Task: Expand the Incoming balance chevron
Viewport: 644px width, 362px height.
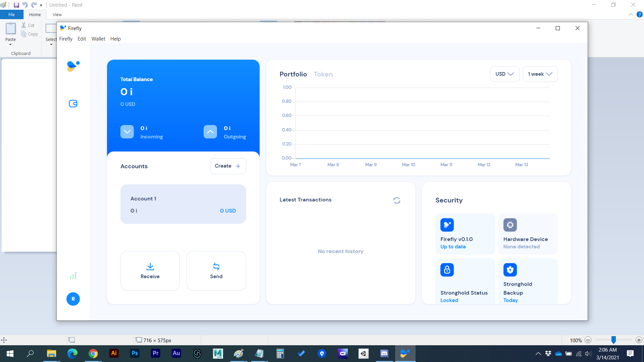Action: coord(127,131)
